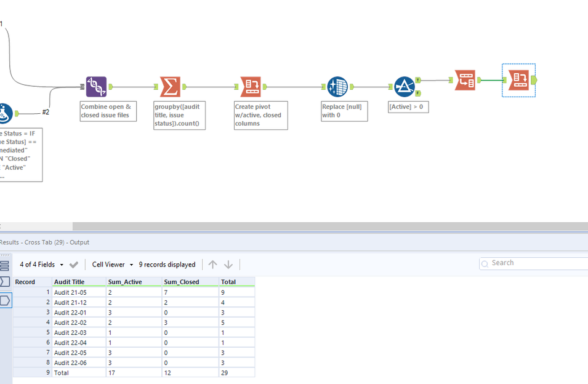The width and height of the screenshot is (588, 384).
Task: Click the Results - Cross Tab (29) title
Action: (x=44, y=242)
